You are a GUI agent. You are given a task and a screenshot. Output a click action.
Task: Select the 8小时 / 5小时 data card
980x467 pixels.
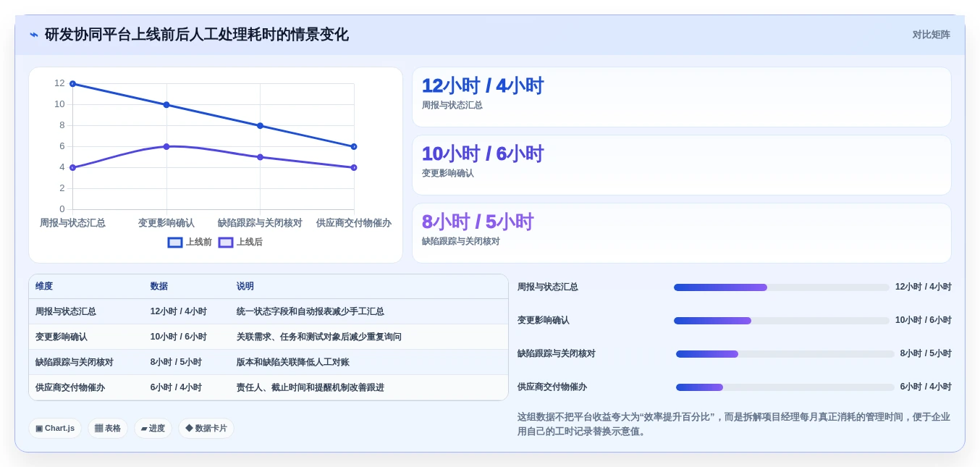pyautogui.click(x=681, y=233)
